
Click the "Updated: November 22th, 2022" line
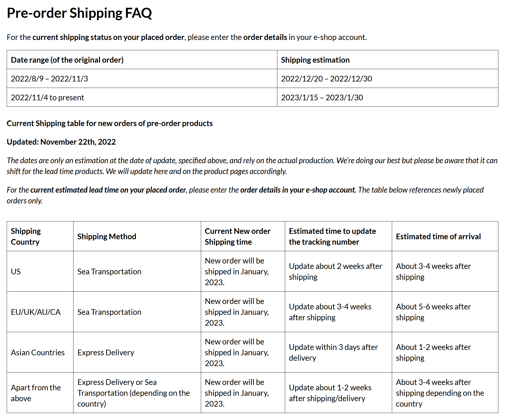(61, 142)
